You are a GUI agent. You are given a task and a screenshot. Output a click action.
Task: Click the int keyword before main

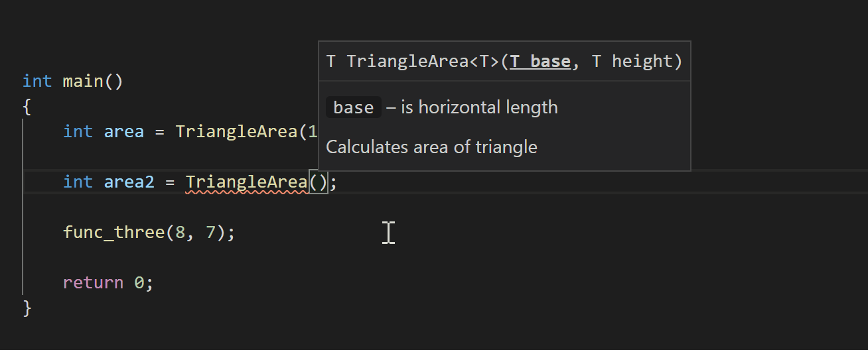tap(37, 82)
